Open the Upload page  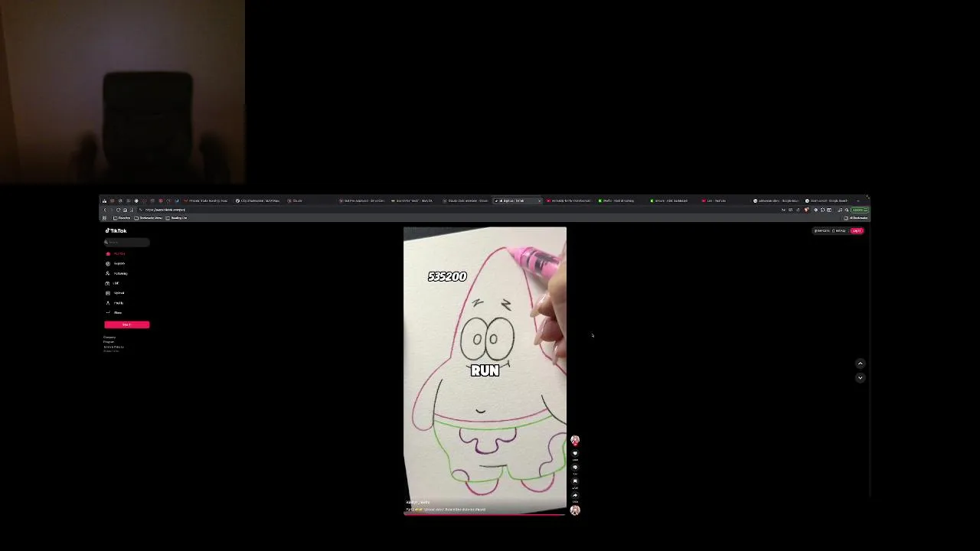click(x=116, y=293)
